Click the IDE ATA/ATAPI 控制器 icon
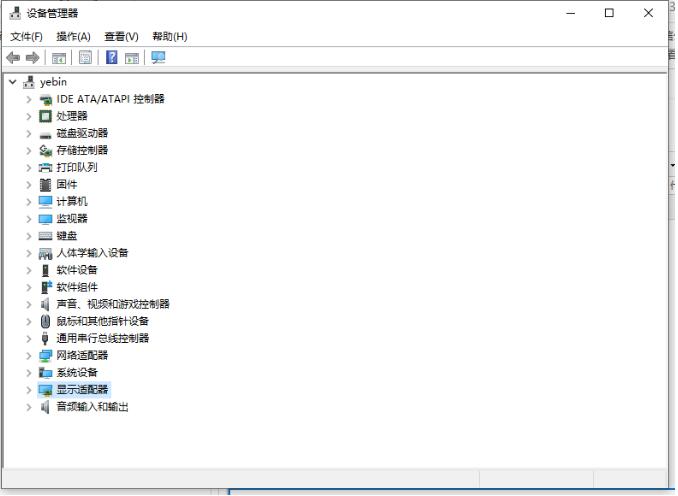Viewport: 678px width, 496px height. point(45,99)
